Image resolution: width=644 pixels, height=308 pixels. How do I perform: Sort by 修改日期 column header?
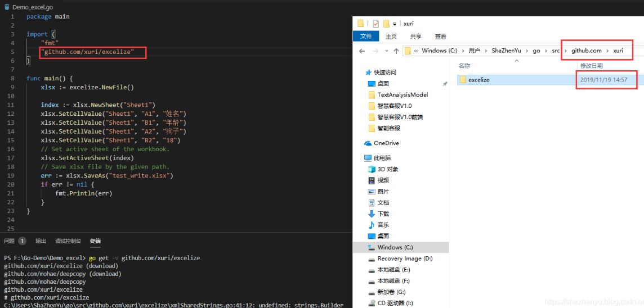[x=591, y=66]
